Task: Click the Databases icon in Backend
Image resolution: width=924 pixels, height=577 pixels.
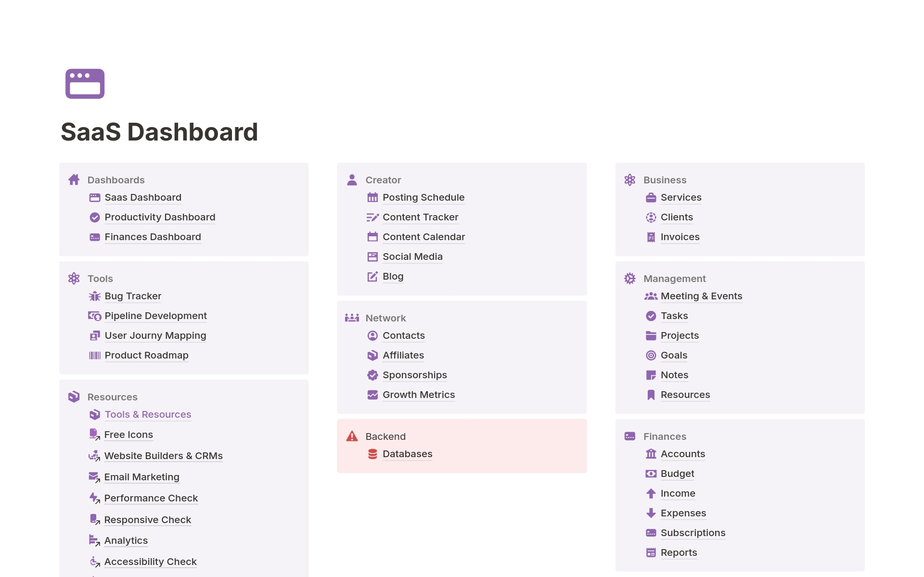Action: (x=373, y=454)
